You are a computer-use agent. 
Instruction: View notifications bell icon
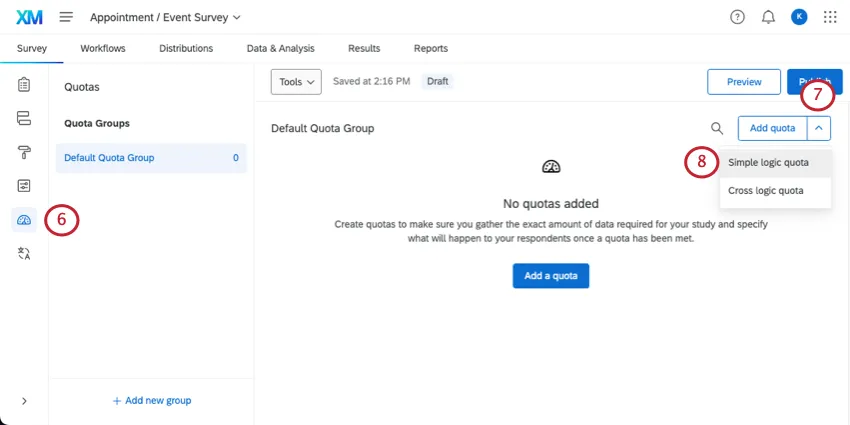pyautogui.click(x=768, y=17)
